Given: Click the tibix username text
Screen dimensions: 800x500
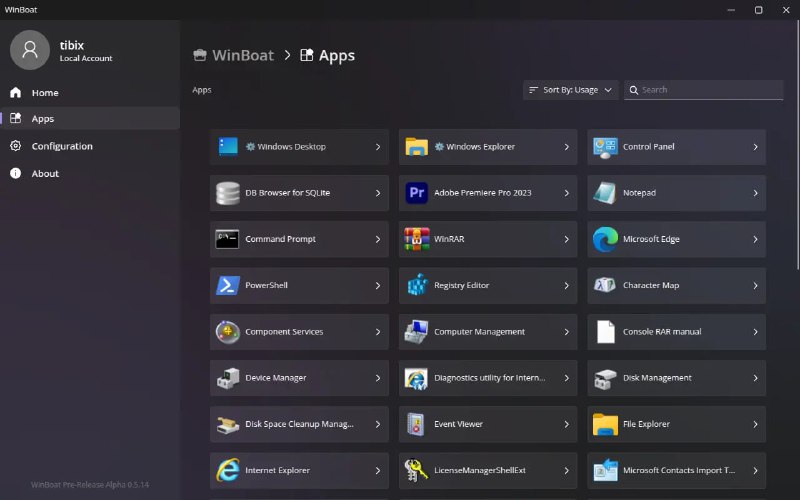Looking at the screenshot, I should [71, 45].
